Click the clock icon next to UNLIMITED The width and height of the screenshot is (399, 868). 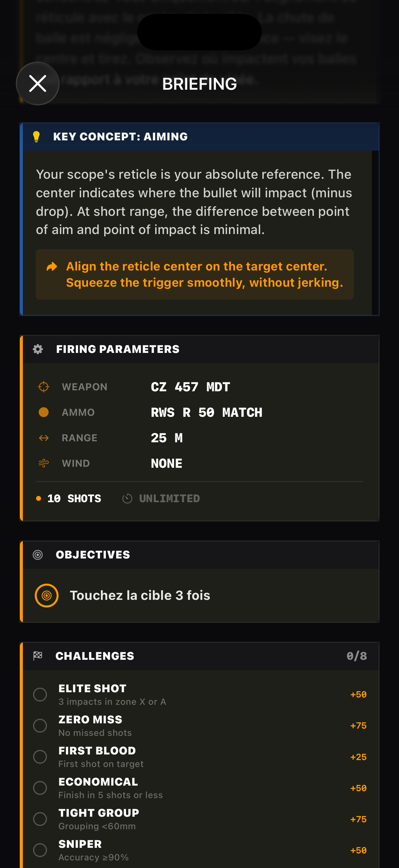click(127, 498)
